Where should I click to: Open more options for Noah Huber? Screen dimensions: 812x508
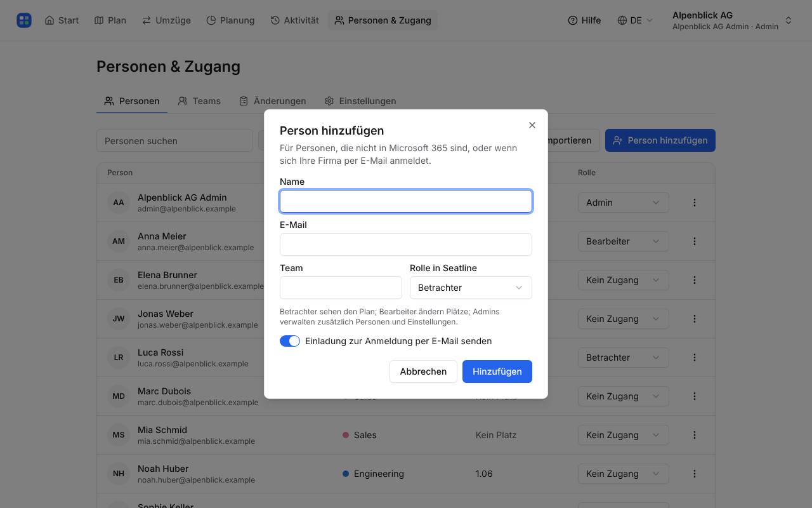coord(695,474)
